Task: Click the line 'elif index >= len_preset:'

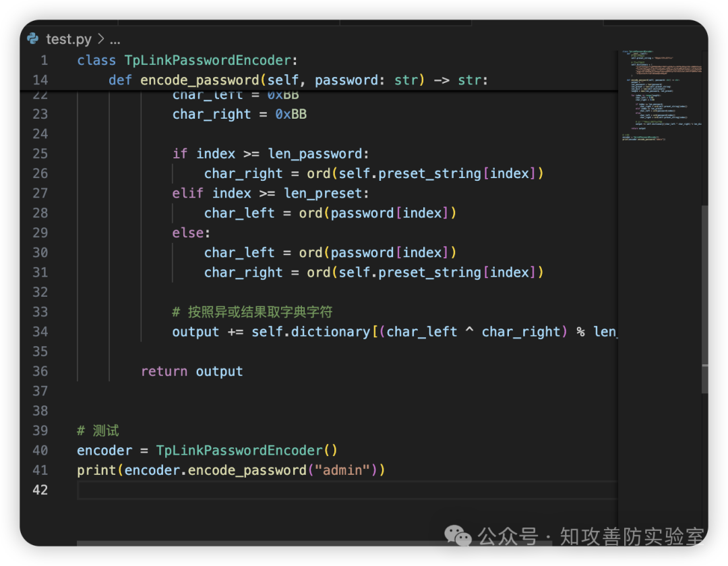Action: click(x=271, y=194)
